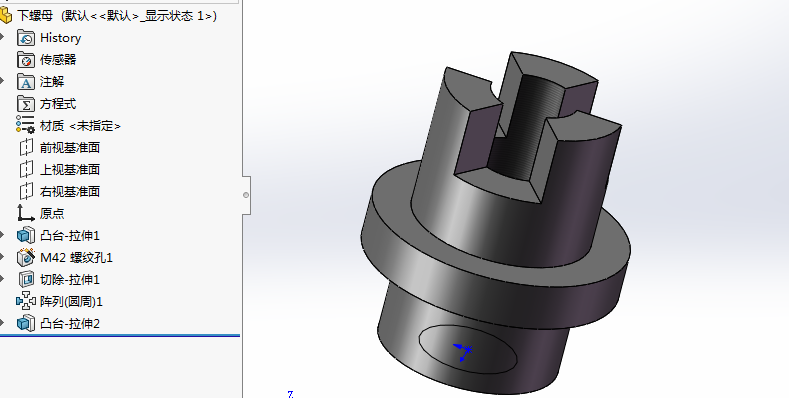Click the History folder icon
The height and width of the screenshot is (398, 789).
(x=26, y=38)
